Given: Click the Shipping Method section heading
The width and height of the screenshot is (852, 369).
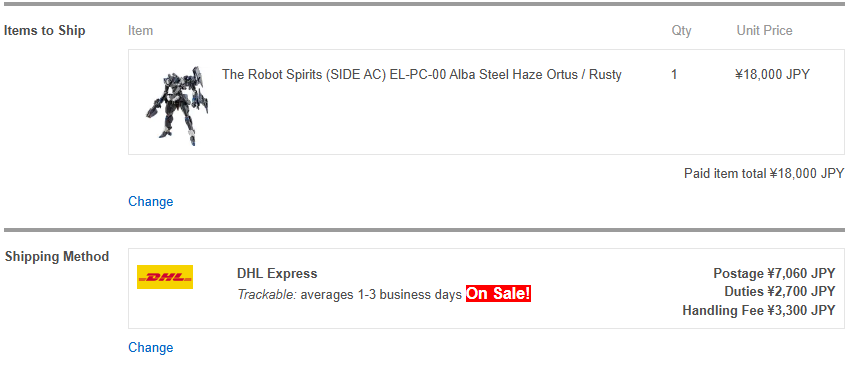Looking at the screenshot, I should pos(57,257).
